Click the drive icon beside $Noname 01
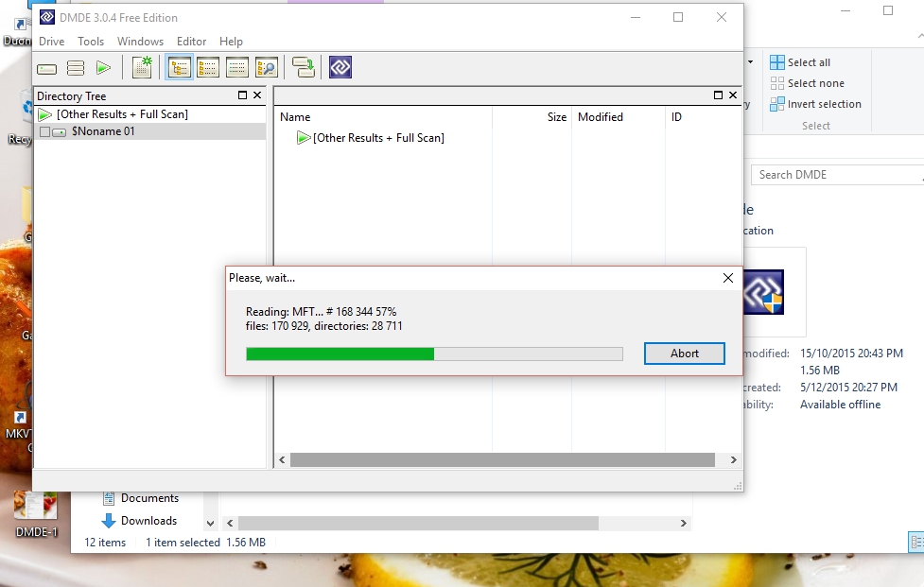 (59, 132)
